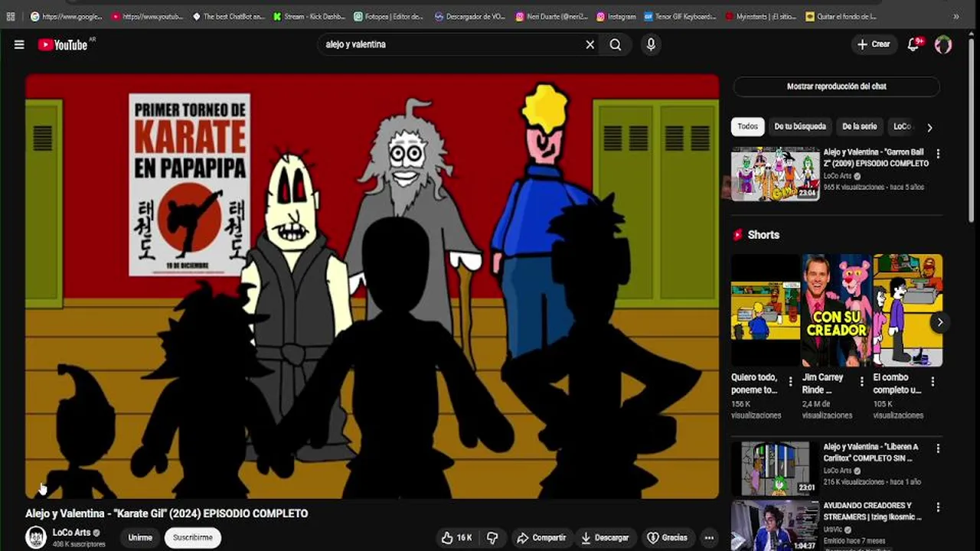
Task: Dislike the video
Action: [492, 537]
